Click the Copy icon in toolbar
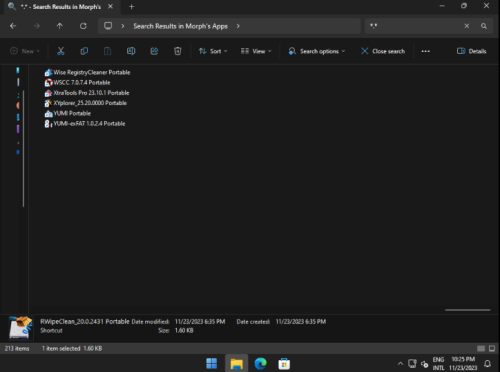This screenshot has width=500, height=372. [84, 51]
